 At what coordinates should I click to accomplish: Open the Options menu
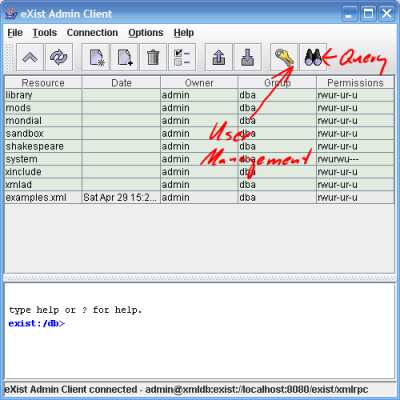[146, 33]
